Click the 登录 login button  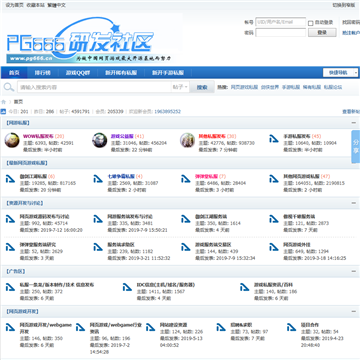point(322,32)
